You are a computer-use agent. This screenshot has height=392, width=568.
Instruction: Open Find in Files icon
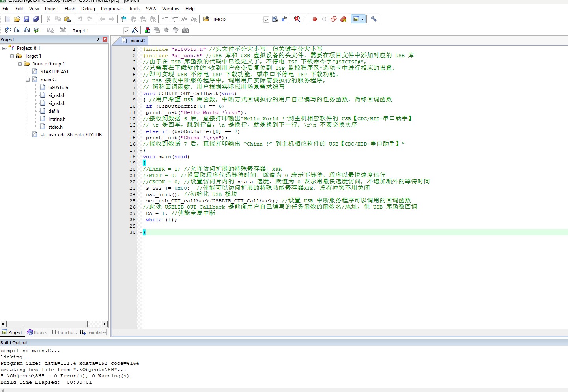tap(206, 19)
